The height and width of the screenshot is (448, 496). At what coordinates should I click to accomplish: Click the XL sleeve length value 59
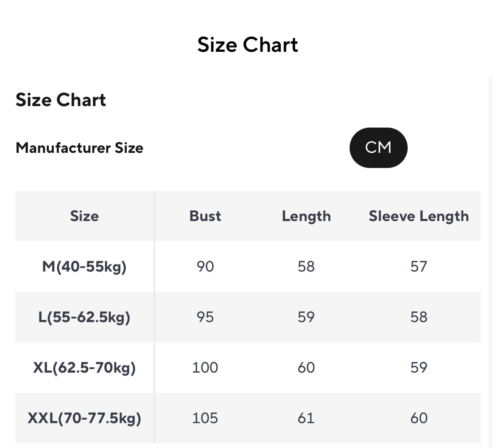point(419,368)
